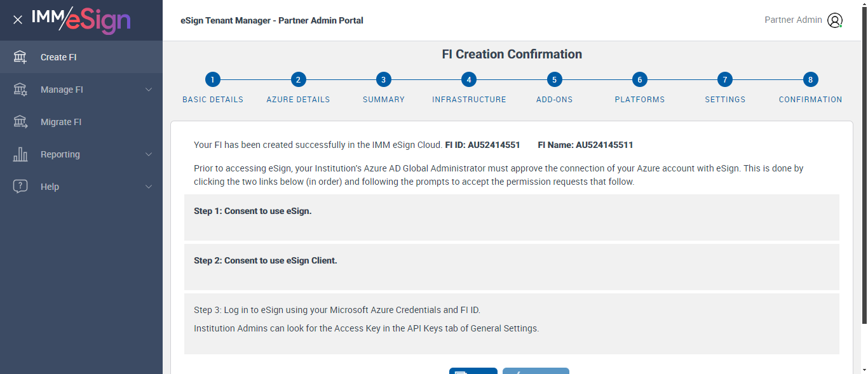Open the Migrate FI menu item
The height and width of the screenshot is (374, 868).
[x=61, y=122]
